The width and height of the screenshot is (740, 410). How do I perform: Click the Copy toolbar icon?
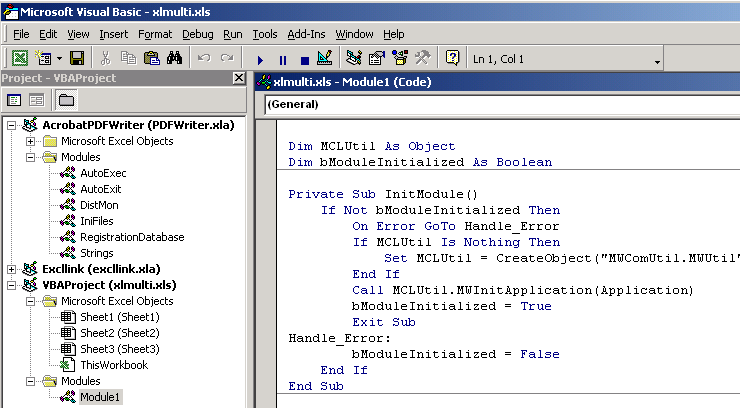coord(128,59)
